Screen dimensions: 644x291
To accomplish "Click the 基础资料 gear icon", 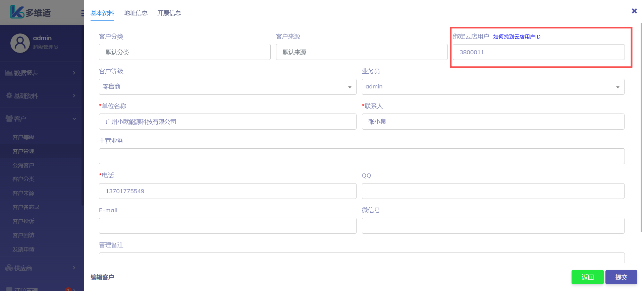I will pyautogui.click(x=9, y=96).
